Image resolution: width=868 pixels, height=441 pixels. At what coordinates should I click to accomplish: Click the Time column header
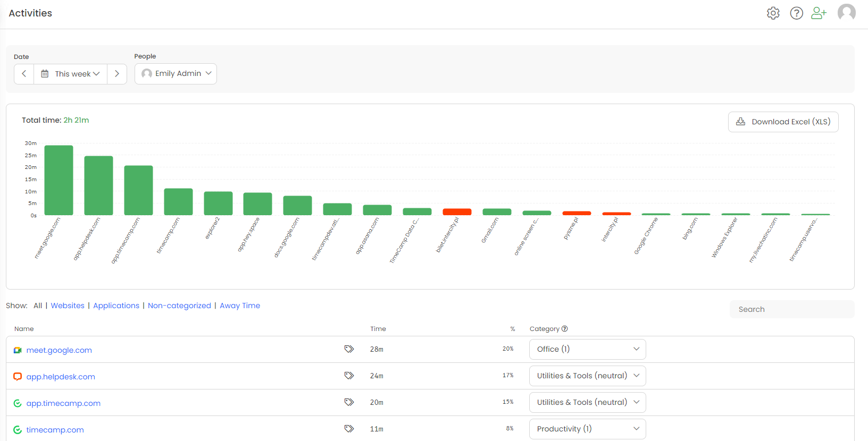pos(378,329)
